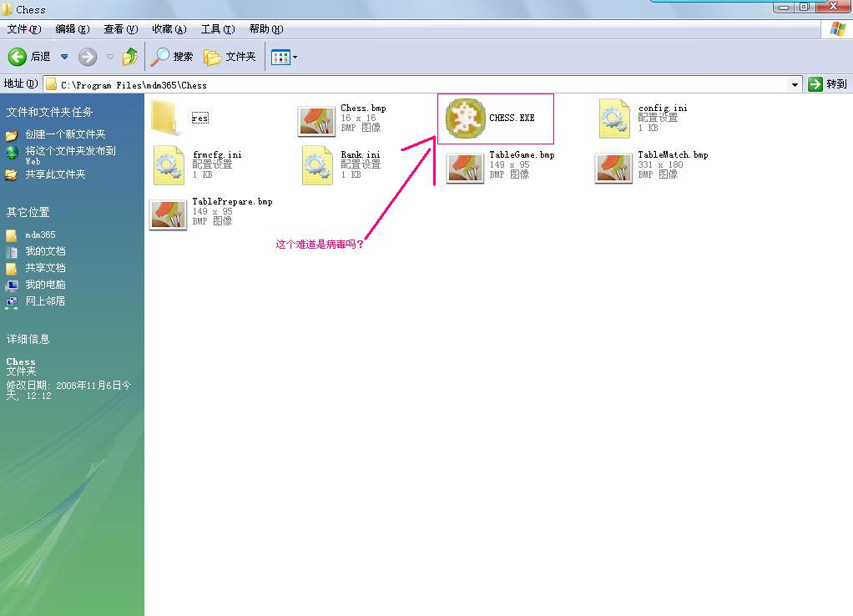The height and width of the screenshot is (616, 853).
Task: Open the Forward history dropdown arrow
Action: point(110,57)
